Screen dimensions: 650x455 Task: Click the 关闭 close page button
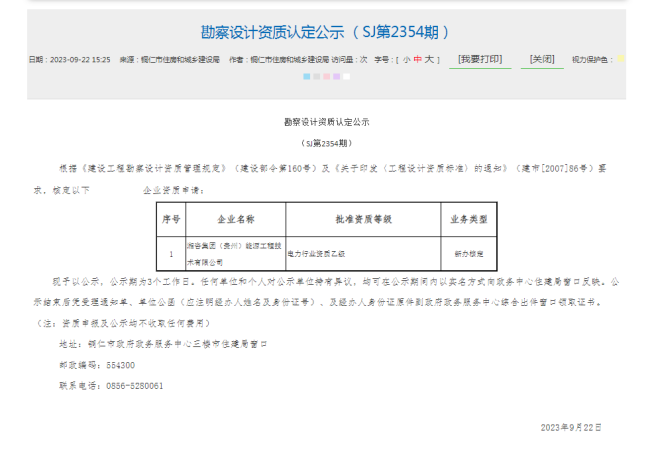(x=543, y=60)
